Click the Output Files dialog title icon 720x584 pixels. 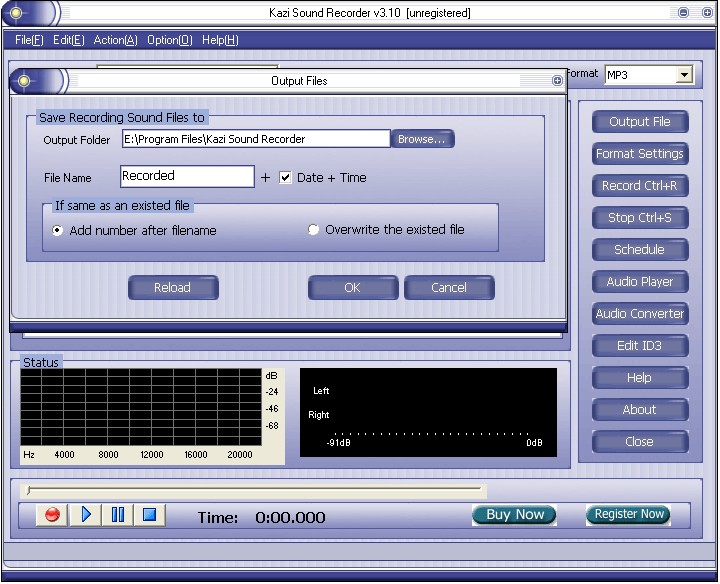click(x=26, y=81)
